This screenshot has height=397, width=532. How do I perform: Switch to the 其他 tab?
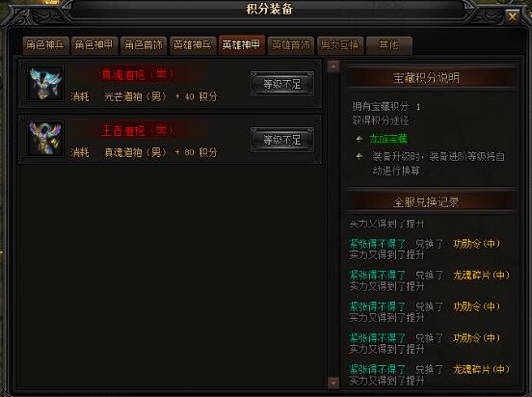[389, 45]
